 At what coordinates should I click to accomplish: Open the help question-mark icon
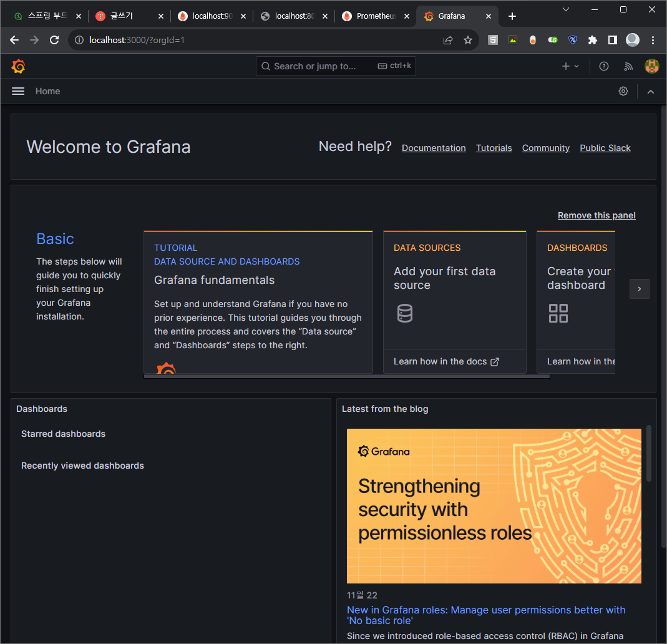(603, 66)
